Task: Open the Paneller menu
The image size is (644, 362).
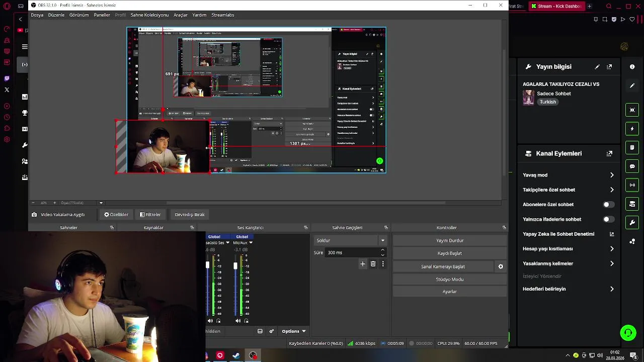Action: point(102,15)
